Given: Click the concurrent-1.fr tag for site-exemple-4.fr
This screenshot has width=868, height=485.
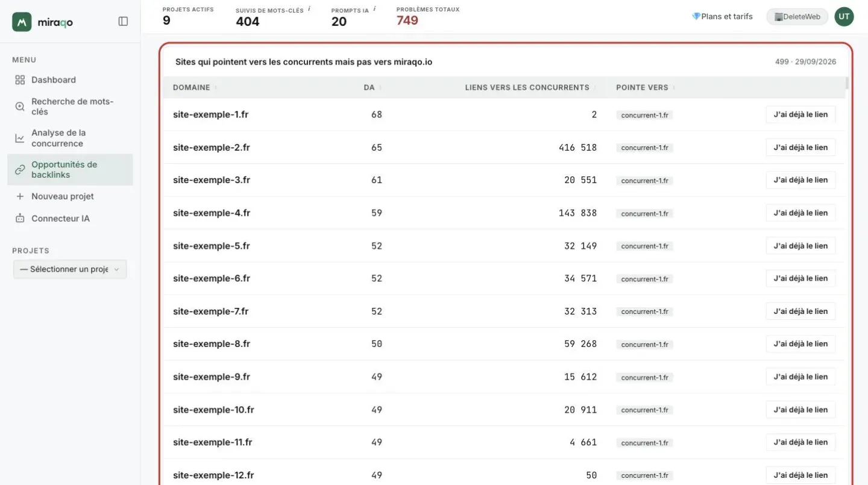Looking at the screenshot, I should (644, 213).
